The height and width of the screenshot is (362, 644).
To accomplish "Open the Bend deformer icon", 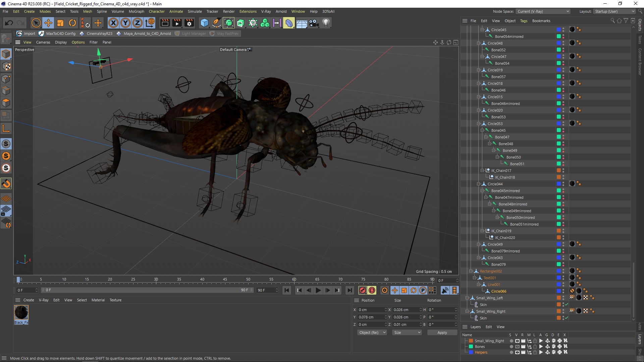I will tap(289, 23).
